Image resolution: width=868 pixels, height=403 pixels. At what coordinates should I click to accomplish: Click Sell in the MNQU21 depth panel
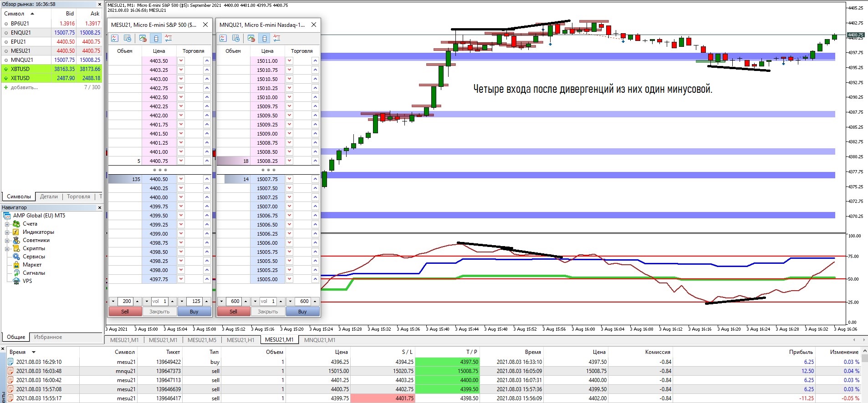point(233,312)
